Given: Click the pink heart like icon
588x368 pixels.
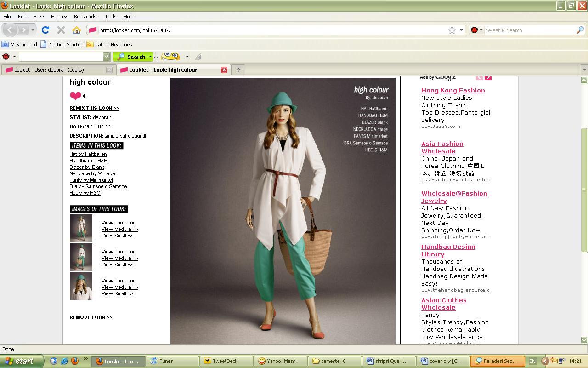Looking at the screenshot, I should point(75,96).
